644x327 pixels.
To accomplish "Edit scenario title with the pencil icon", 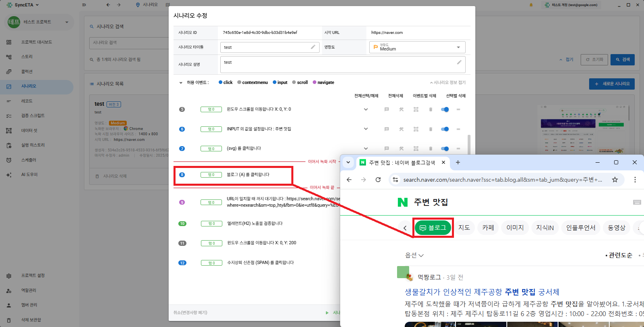I will pyautogui.click(x=313, y=47).
